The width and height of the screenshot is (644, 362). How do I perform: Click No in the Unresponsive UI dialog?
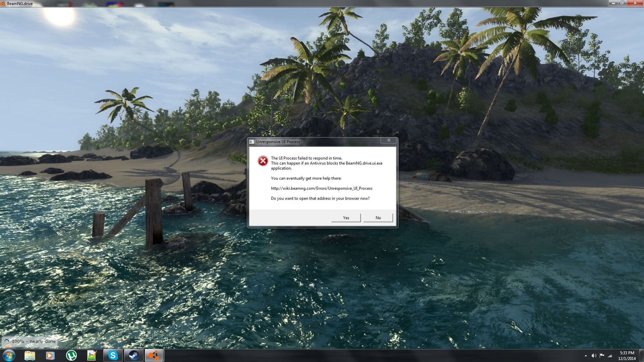tap(378, 218)
